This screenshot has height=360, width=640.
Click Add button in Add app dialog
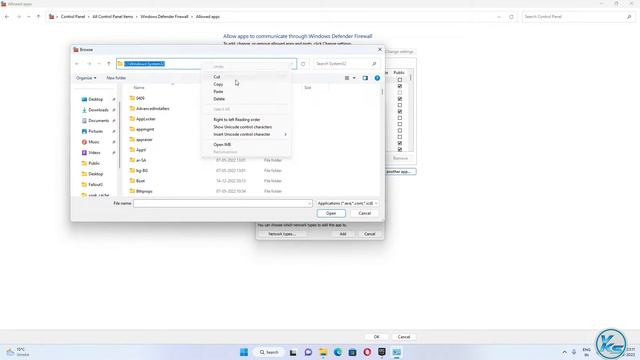pos(343,234)
